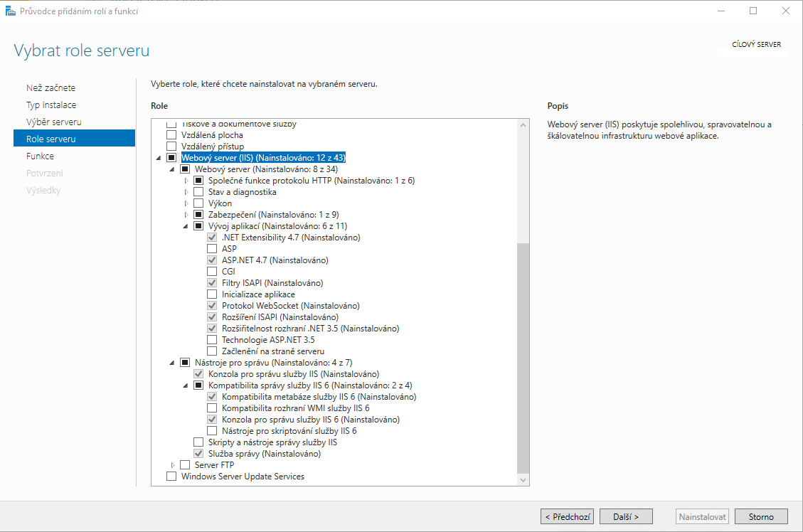Image resolution: width=803 pixels, height=532 pixels.
Task: Click the scroll up arrow of roles list
Action: [x=523, y=125]
